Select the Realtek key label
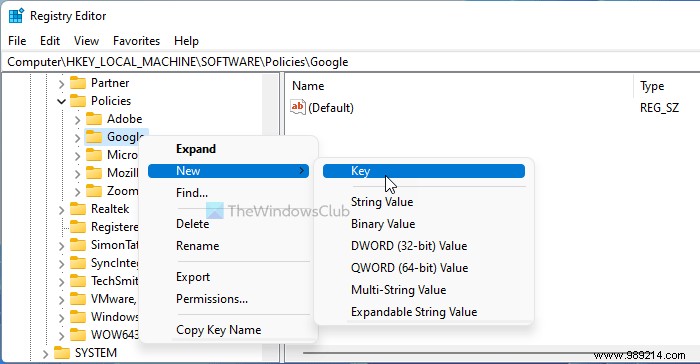 pos(110,209)
